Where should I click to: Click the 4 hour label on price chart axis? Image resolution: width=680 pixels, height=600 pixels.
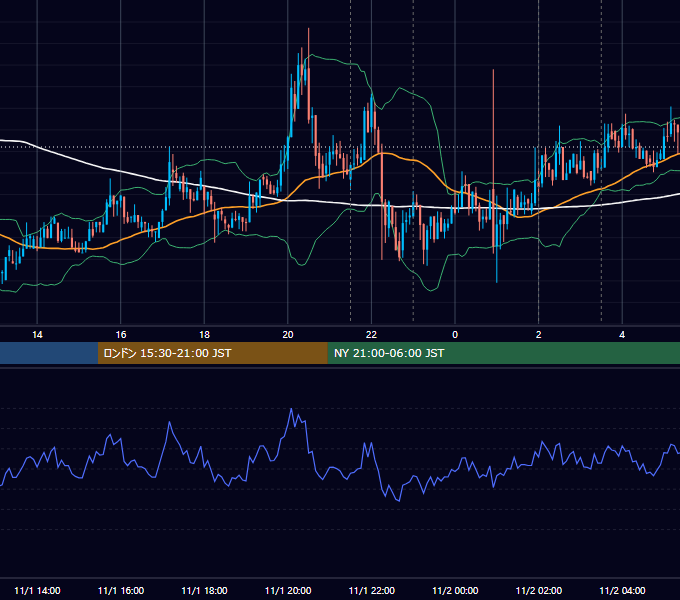[x=622, y=335]
